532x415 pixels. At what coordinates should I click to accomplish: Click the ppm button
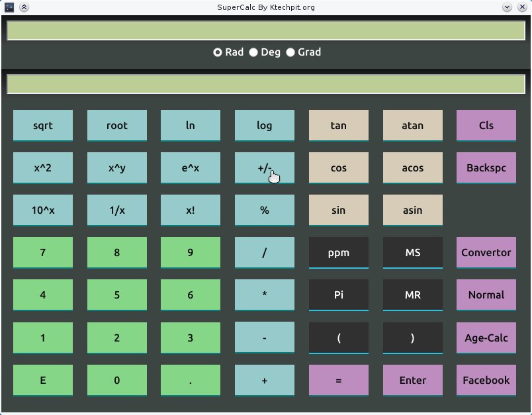coord(339,252)
